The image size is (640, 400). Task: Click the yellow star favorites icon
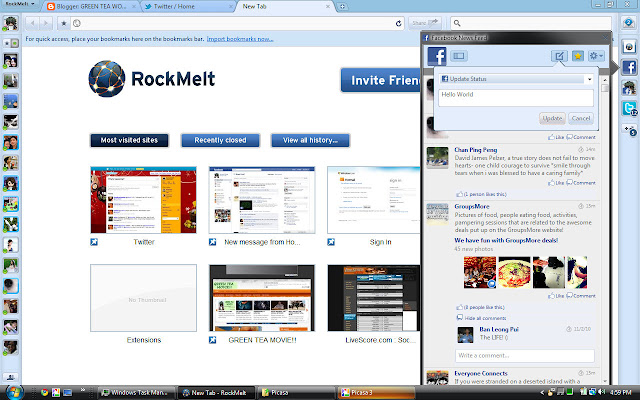click(578, 56)
